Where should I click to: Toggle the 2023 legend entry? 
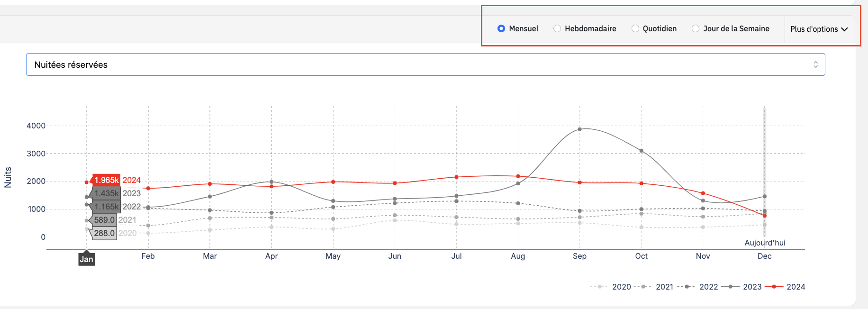(752, 287)
